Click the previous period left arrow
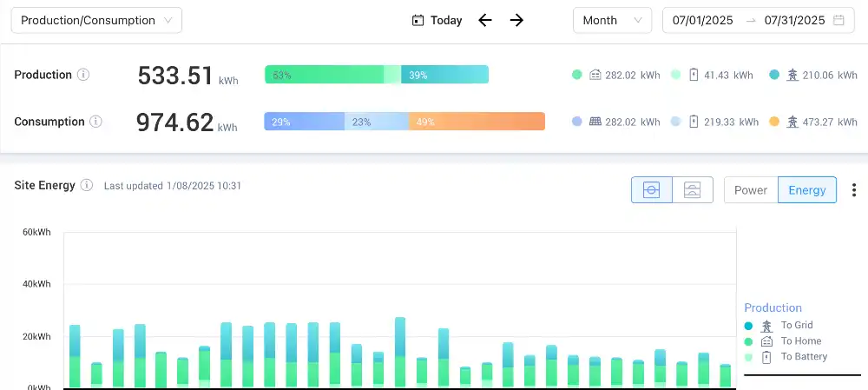 [x=485, y=20]
